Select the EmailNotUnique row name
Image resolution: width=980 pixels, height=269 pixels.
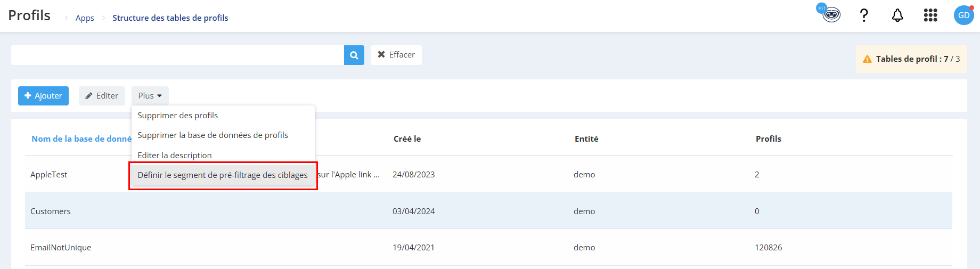point(61,248)
